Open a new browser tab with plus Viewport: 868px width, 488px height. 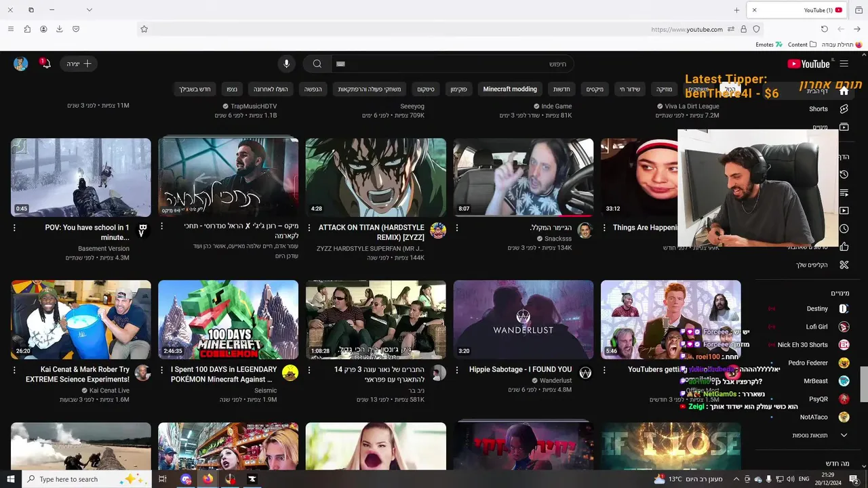pos(736,10)
